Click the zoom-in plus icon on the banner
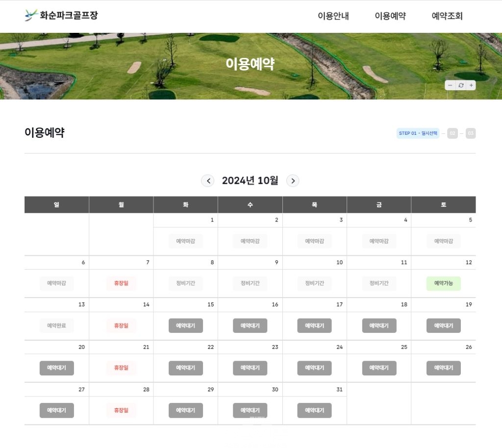 (470, 85)
